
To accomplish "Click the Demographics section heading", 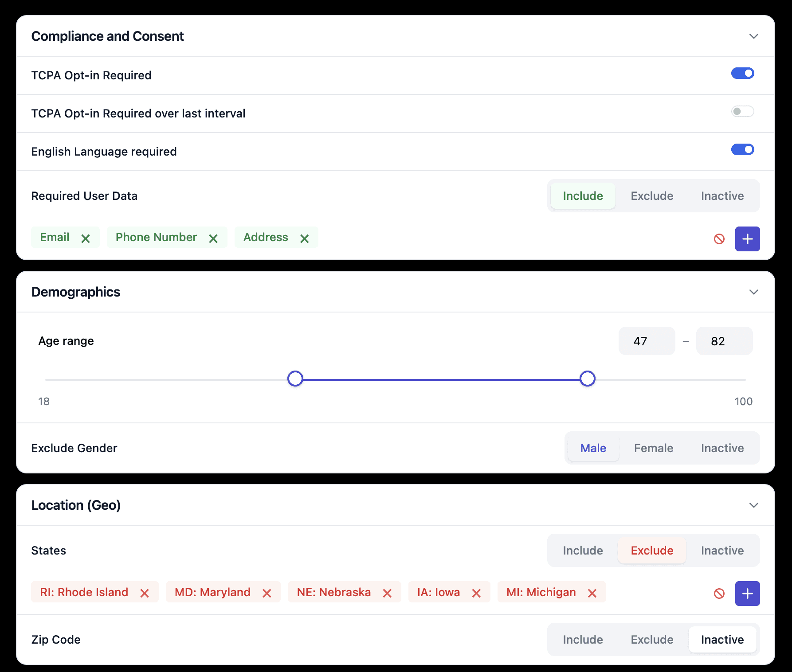I will pyautogui.click(x=76, y=292).
